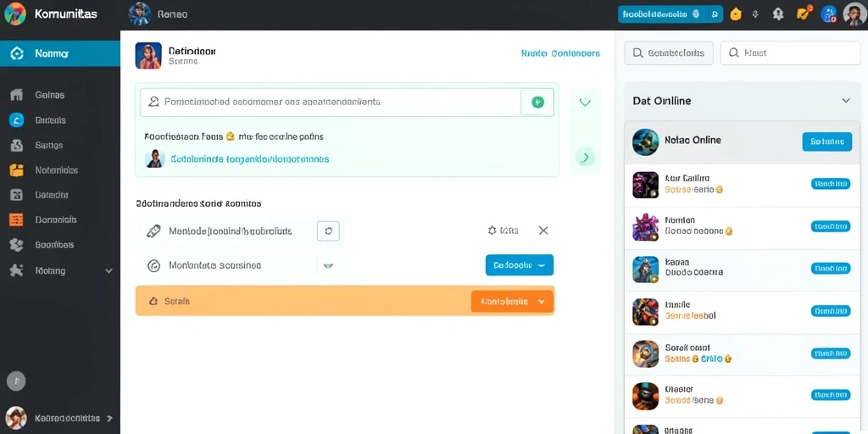Image resolution: width=868 pixels, height=434 pixels.
Task: Open the Aor Galiro game thumbnail
Action: click(x=645, y=185)
